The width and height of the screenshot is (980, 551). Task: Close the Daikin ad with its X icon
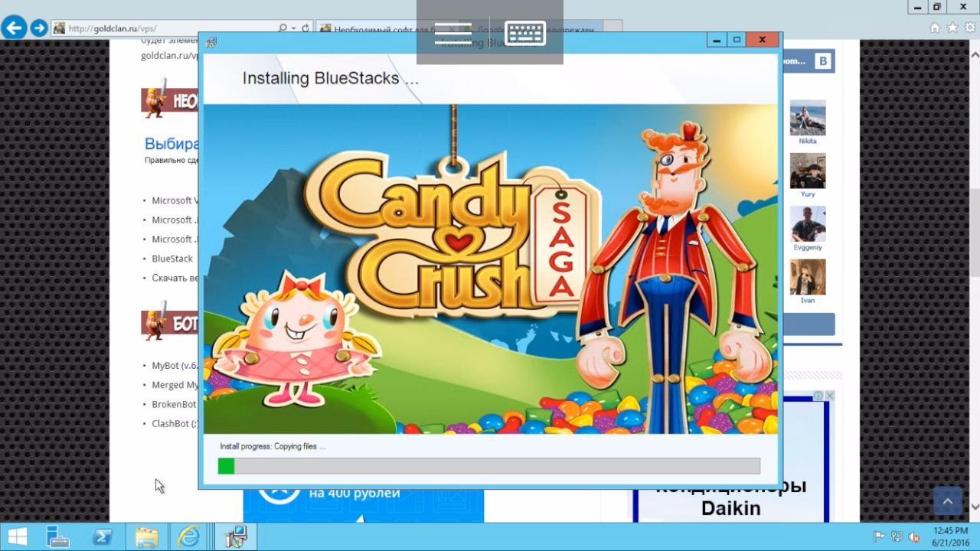coord(829,396)
